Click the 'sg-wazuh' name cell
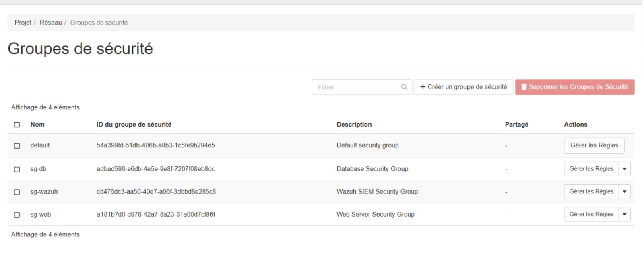Viewport: 644px width, 254px height. click(x=44, y=192)
